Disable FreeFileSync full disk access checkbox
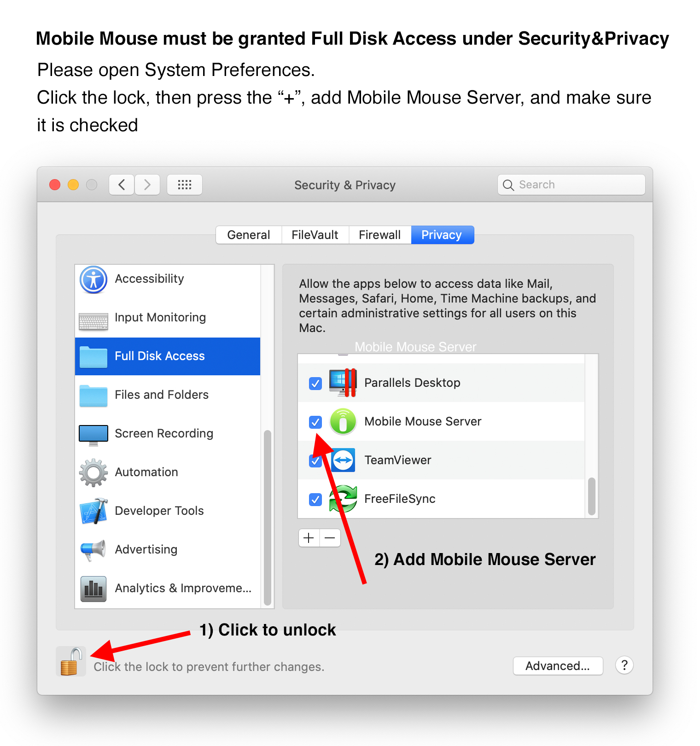Screen dimensions: 700x746 315,499
